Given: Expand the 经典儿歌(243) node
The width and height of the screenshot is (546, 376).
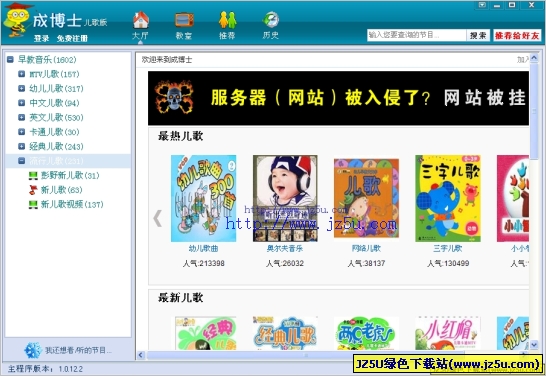Looking at the screenshot, I should point(22,146).
